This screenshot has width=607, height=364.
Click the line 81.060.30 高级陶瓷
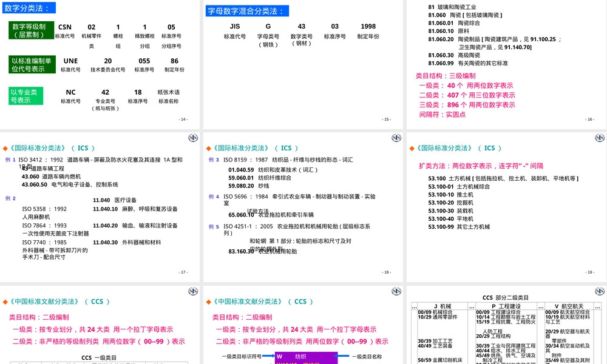(x=453, y=55)
